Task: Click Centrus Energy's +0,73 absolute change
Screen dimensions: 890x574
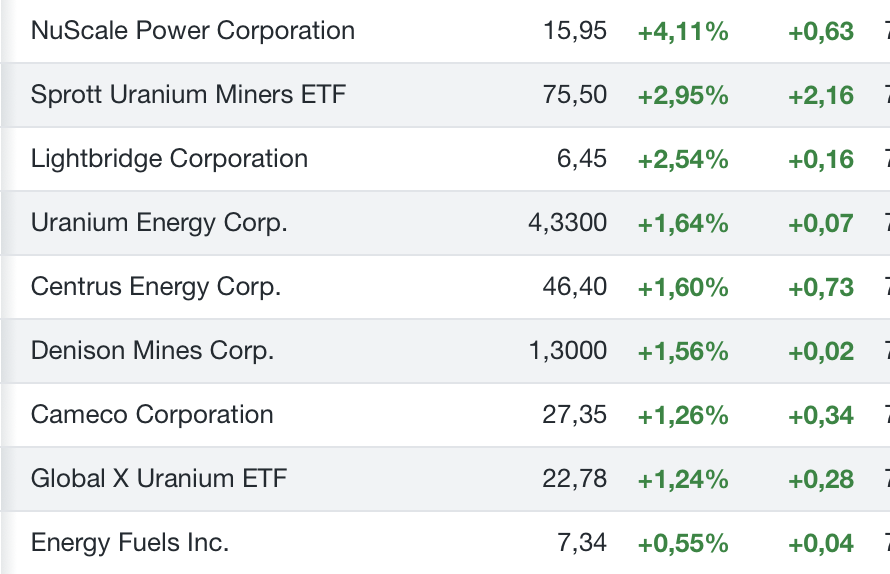Action: coord(821,288)
